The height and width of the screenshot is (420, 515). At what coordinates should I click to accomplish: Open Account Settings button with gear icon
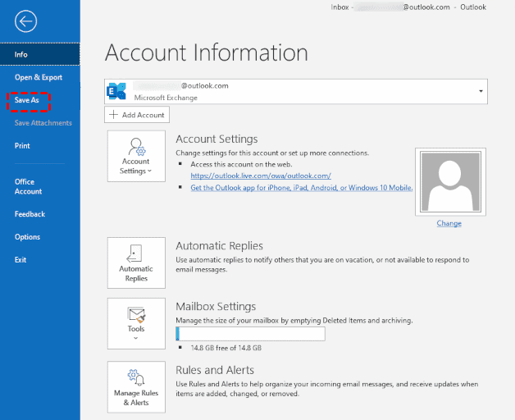[136, 157]
